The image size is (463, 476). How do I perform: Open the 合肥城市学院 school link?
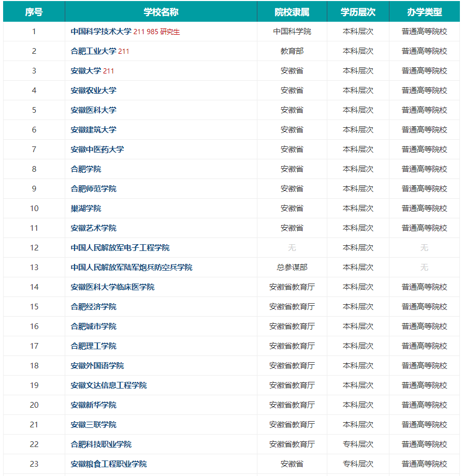[x=93, y=326]
